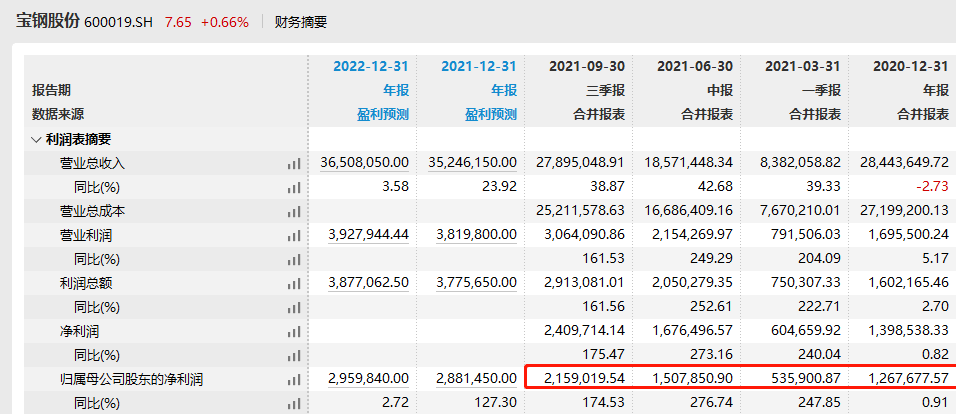Click 2021 营业利润 forecast value 3,819,800.00

click(x=477, y=235)
